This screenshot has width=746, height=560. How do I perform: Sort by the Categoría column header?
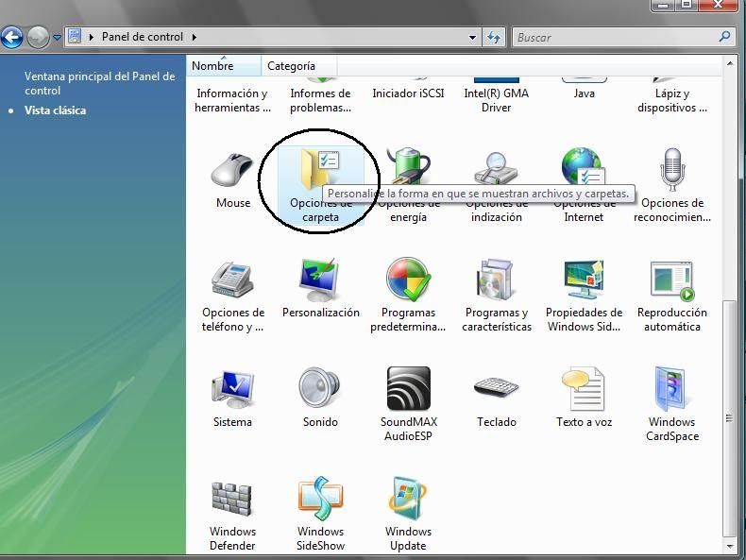(x=291, y=66)
